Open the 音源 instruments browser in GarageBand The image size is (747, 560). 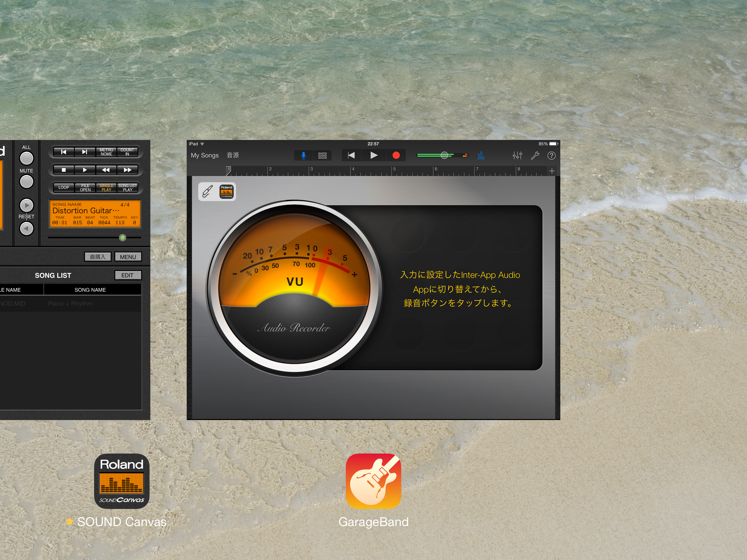(233, 155)
